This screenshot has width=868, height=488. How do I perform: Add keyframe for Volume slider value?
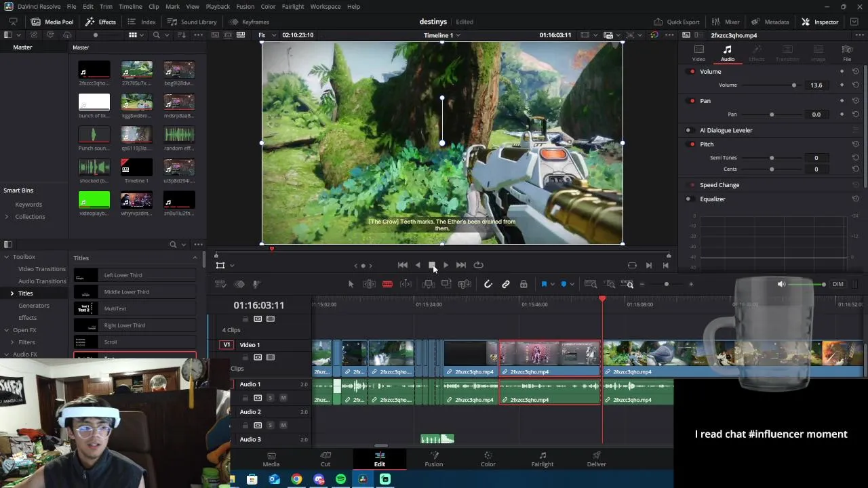coord(842,85)
